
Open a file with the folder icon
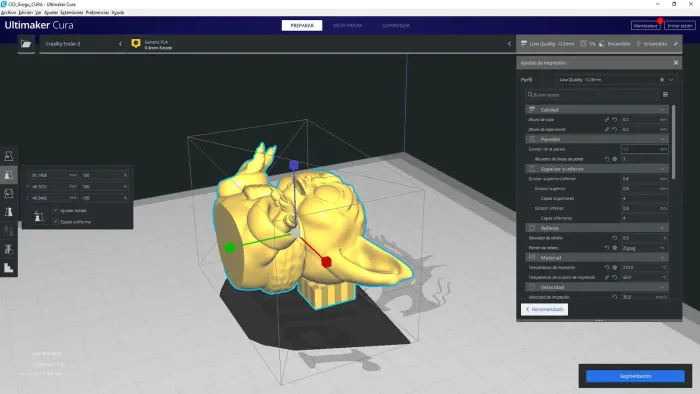click(26, 44)
